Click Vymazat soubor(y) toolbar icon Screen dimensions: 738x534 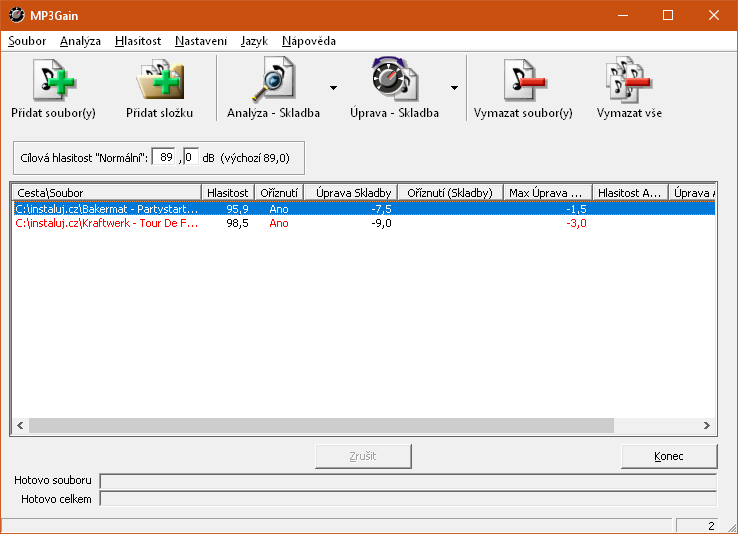coord(522,82)
